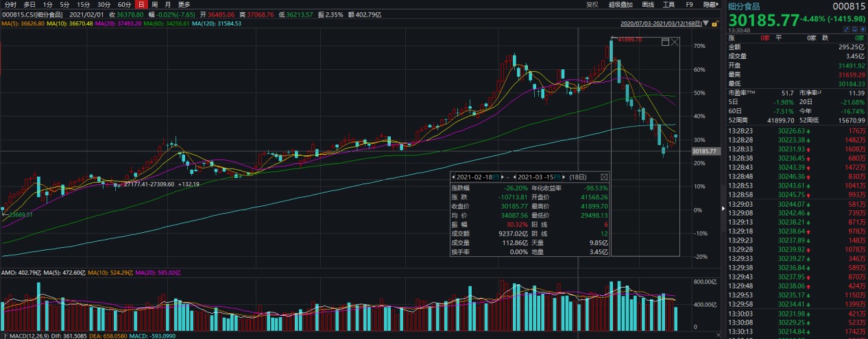This screenshot has height=339, width=868.
Task: Switch to 分时 intraday chart tab
Action: (10, 5)
